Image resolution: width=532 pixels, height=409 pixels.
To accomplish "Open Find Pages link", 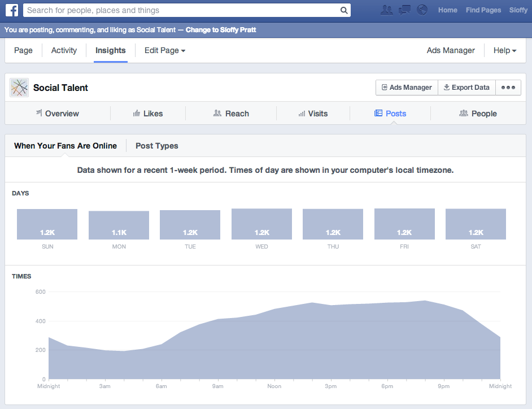I will (x=483, y=10).
